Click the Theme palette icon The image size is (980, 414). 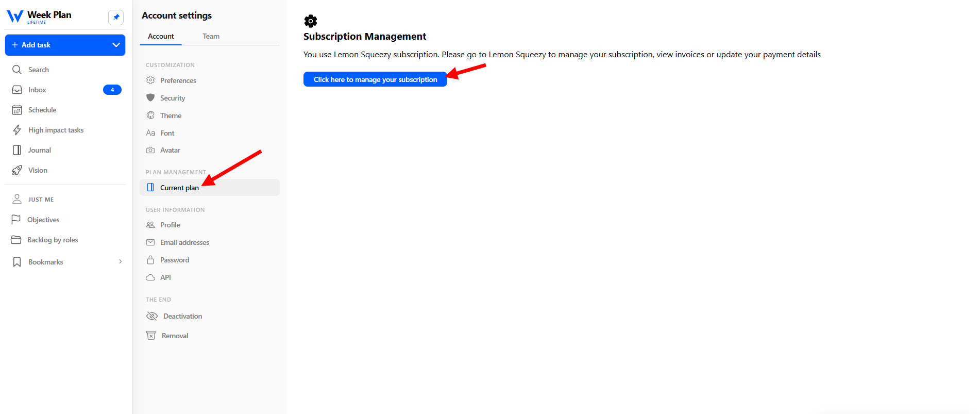click(x=150, y=115)
